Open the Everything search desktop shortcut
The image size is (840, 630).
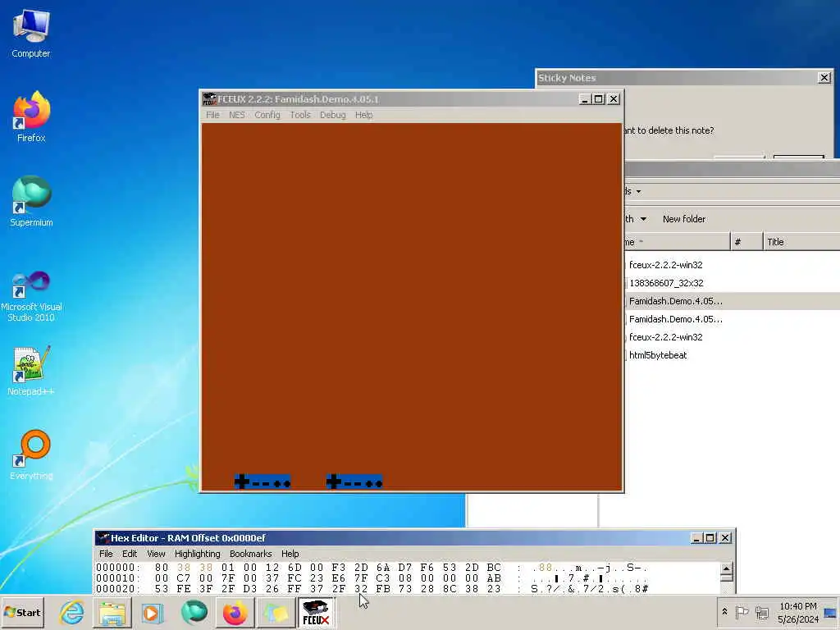[31, 454]
